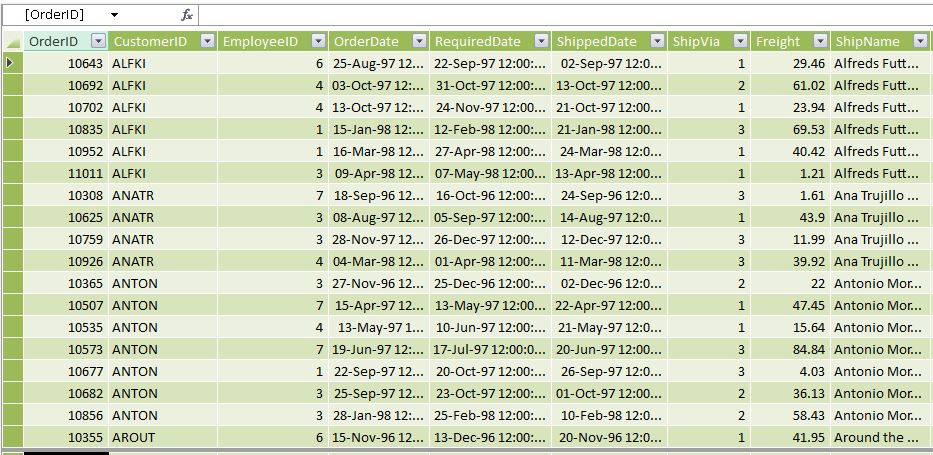Image resolution: width=933 pixels, height=455 pixels.
Task: Select the row header for order 10308
Action: [11, 195]
